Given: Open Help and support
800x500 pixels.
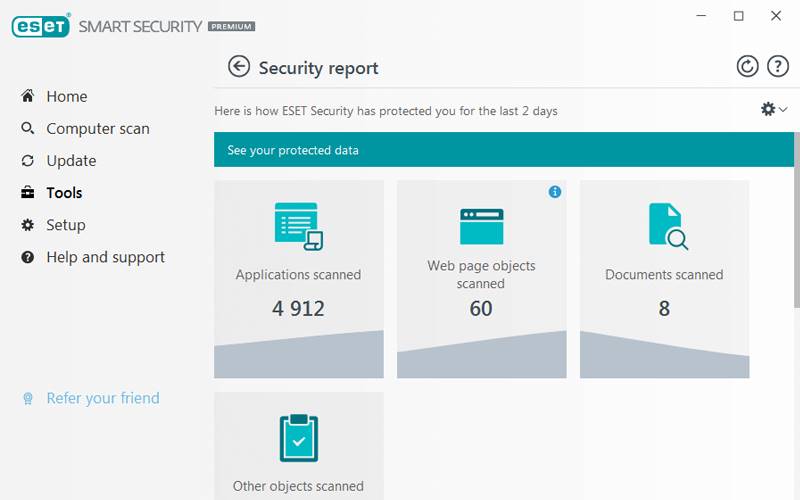Looking at the screenshot, I should (105, 257).
